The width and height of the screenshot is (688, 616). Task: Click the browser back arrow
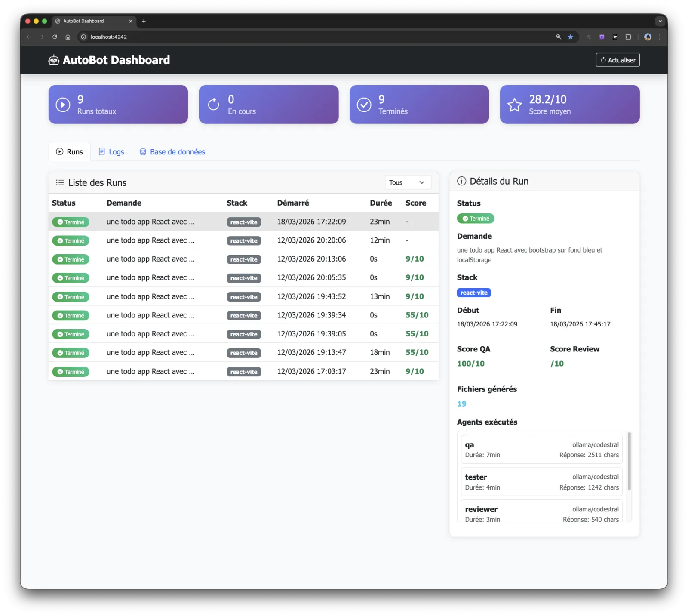28,37
